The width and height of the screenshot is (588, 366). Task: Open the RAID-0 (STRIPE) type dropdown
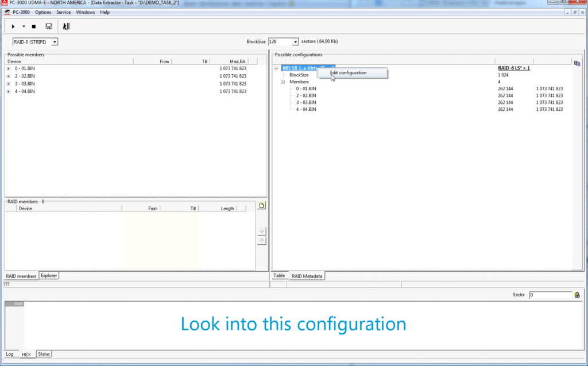pos(55,42)
